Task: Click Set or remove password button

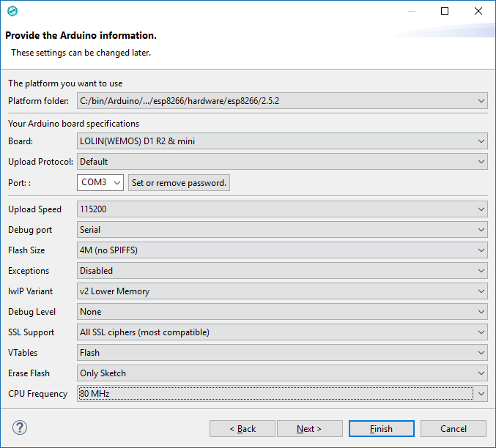Action: pos(179,183)
